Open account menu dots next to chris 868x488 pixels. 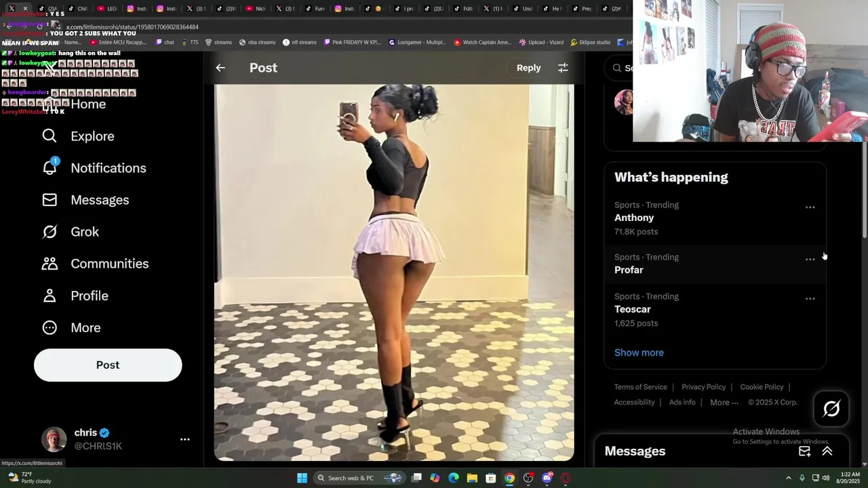(184, 439)
